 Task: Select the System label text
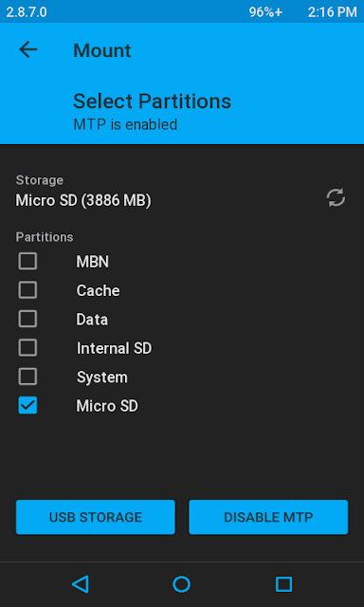pyautogui.click(x=102, y=377)
